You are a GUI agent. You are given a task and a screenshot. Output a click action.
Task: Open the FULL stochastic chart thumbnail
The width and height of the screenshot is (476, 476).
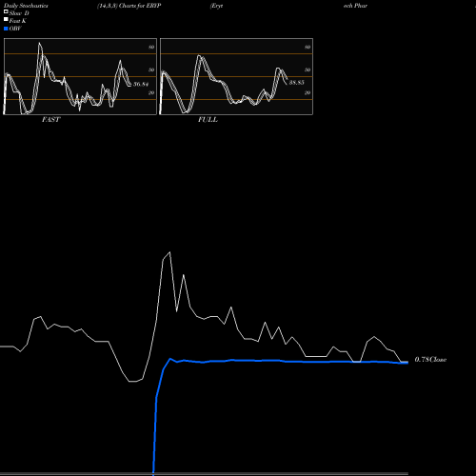[236, 76]
